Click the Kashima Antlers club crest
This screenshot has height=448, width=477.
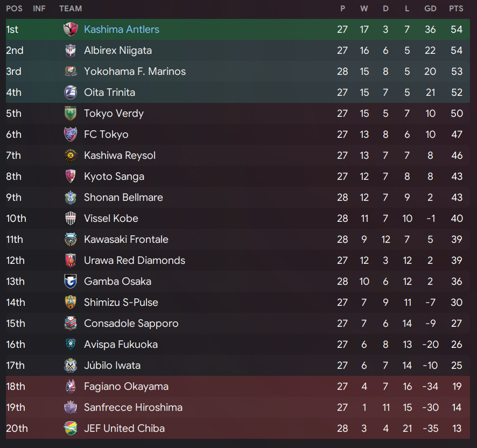click(71, 29)
